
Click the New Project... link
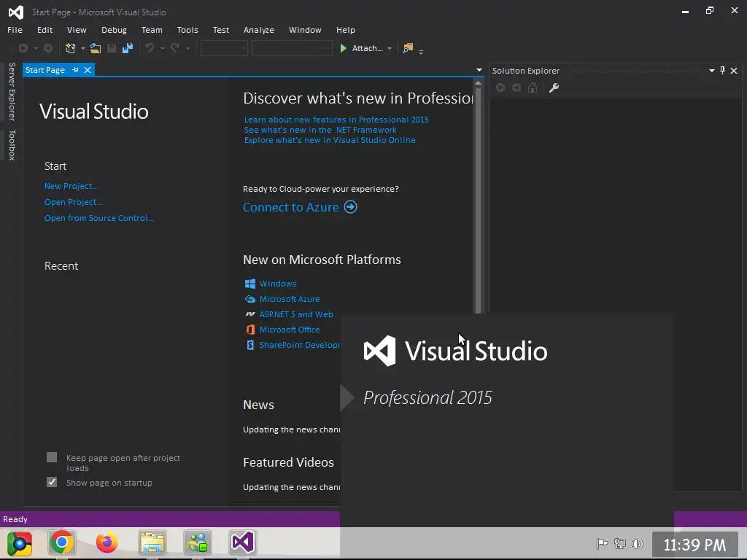click(x=71, y=186)
